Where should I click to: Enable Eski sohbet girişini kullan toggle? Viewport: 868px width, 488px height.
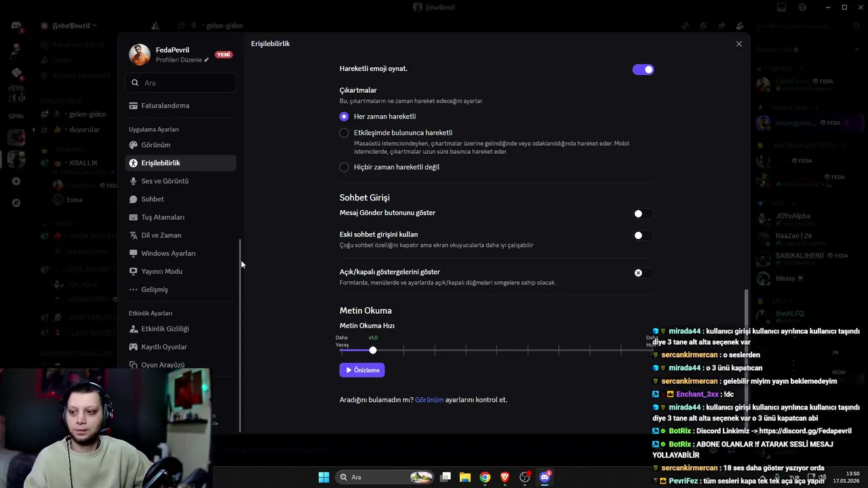coord(643,235)
